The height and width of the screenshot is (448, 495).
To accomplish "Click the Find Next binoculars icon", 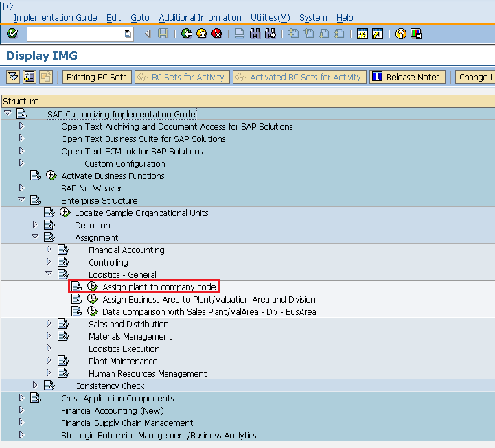I will (270, 34).
